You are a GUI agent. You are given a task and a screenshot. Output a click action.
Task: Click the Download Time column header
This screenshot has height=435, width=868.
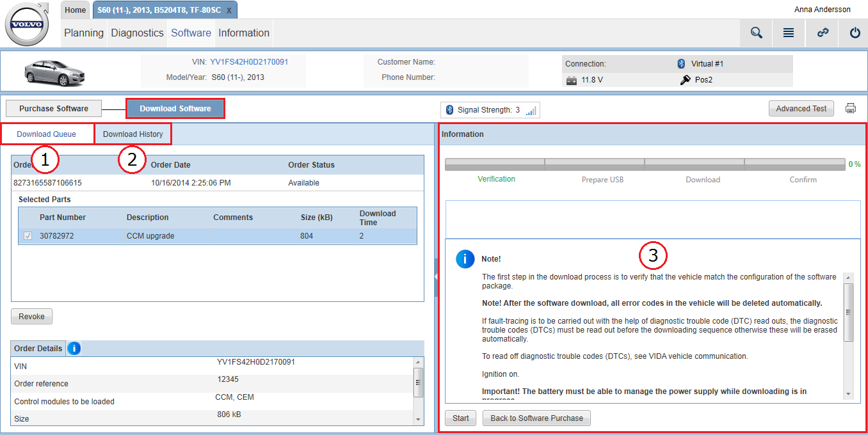378,218
